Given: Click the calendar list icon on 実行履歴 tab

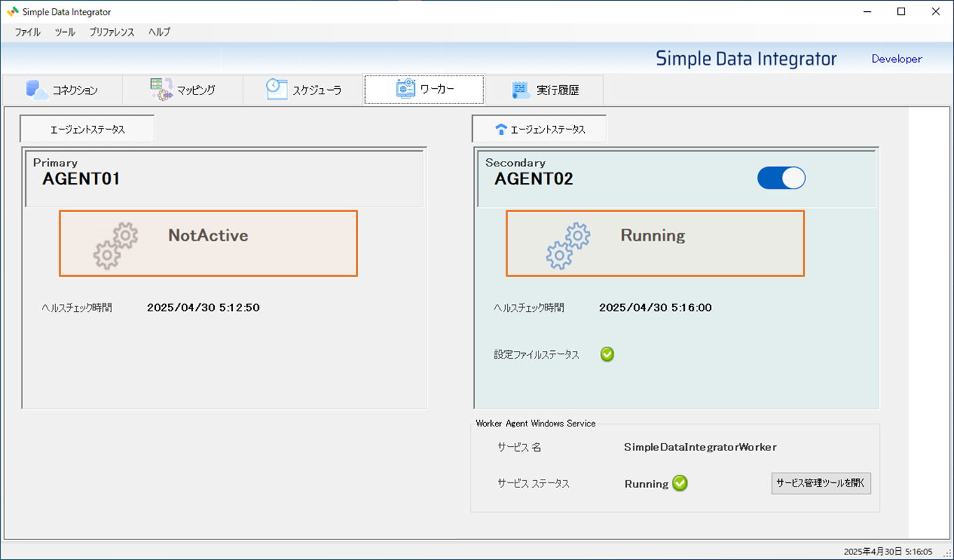Looking at the screenshot, I should point(521,89).
